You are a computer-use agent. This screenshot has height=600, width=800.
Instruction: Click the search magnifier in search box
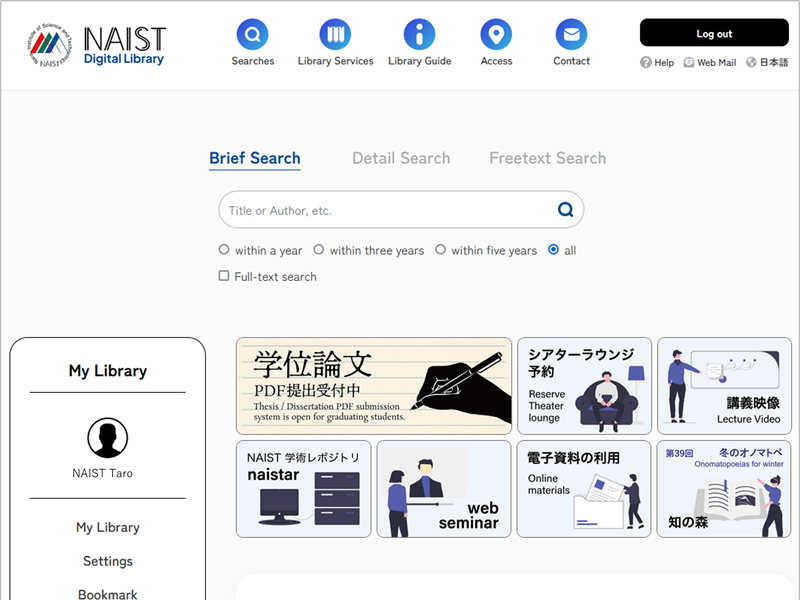click(x=565, y=210)
